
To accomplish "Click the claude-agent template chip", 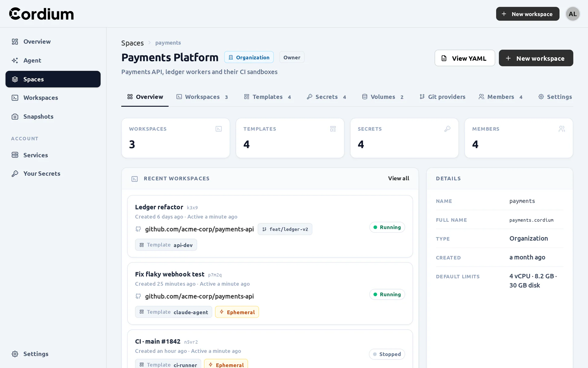I will coord(173,312).
